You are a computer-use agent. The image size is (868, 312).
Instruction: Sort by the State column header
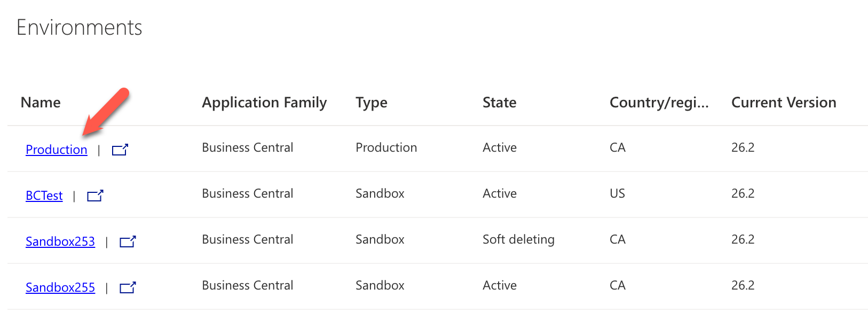pos(500,103)
